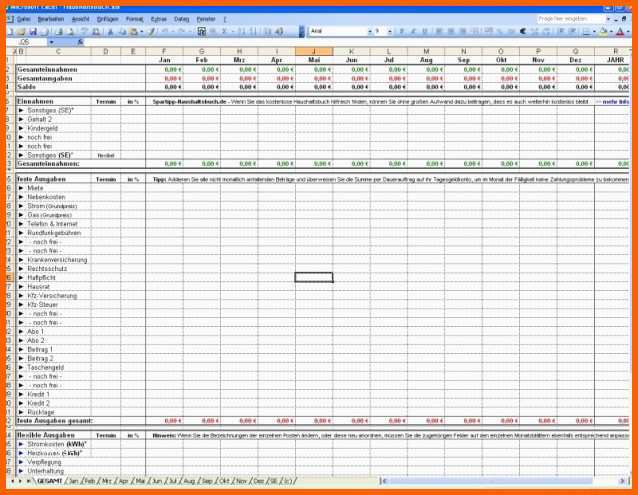Click the Save icon in the toolbar
The width and height of the screenshot is (638, 495).
[33, 31]
